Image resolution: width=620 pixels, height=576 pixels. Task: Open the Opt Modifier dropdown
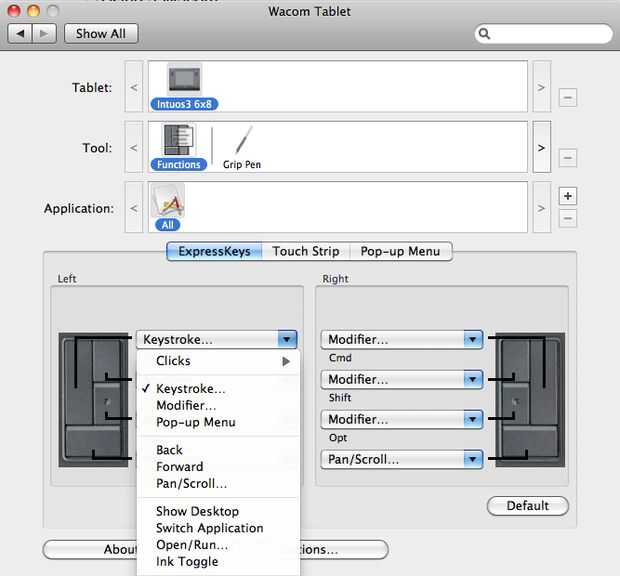point(402,419)
